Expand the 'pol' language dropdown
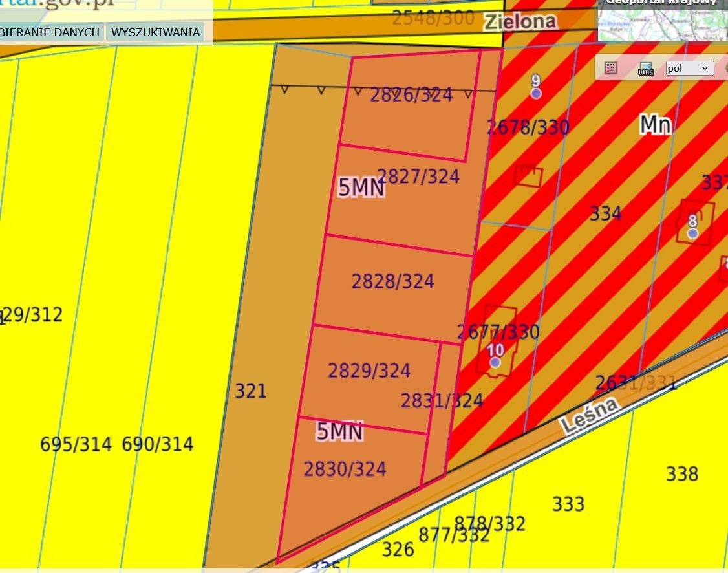 tap(689, 68)
